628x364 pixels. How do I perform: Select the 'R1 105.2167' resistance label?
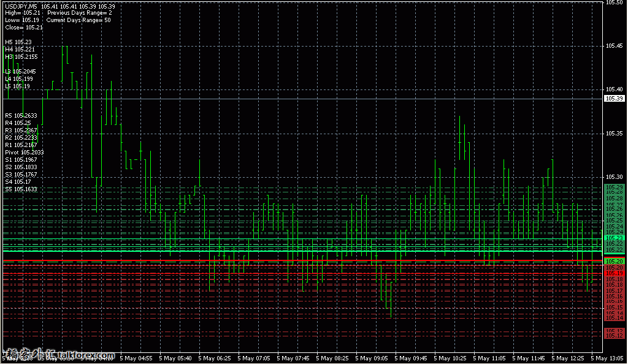(21, 145)
